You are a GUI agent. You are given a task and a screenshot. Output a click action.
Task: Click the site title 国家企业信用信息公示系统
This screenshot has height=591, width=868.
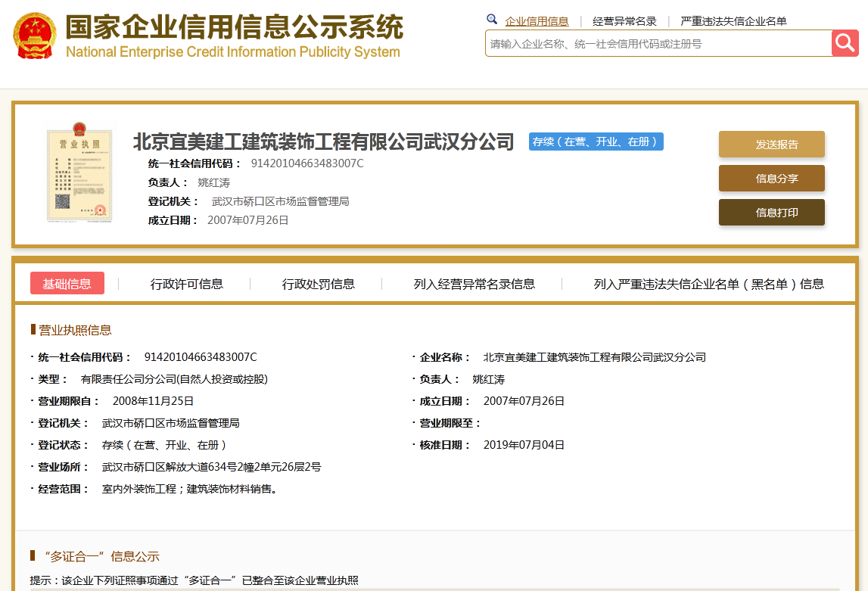coord(235,27)
